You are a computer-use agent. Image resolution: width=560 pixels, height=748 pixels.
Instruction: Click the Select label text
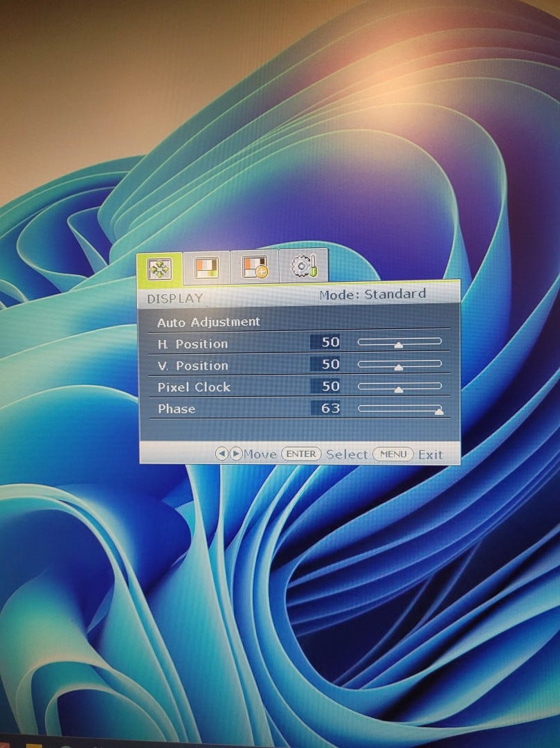[347, 454]
